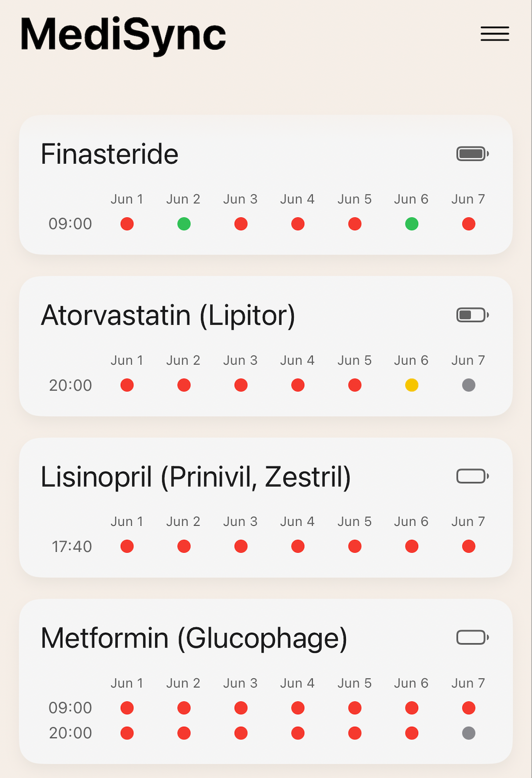This screenshot has height=778, width=532.
Task: Tap Metformin's 20:00 time label
Action: click(x=71, y=733)
